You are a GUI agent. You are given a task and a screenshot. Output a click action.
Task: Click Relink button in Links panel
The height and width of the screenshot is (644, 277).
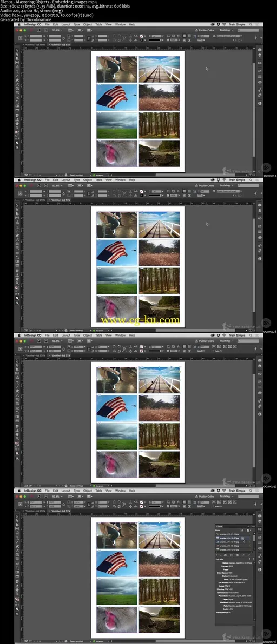point(231,555)
